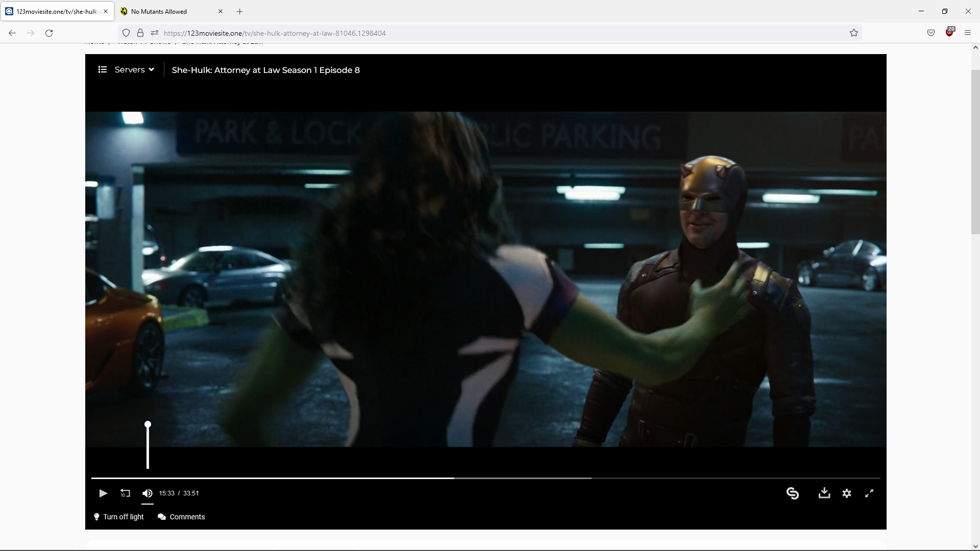
Task: Click the volume slider handle
Action: [148, 424]
